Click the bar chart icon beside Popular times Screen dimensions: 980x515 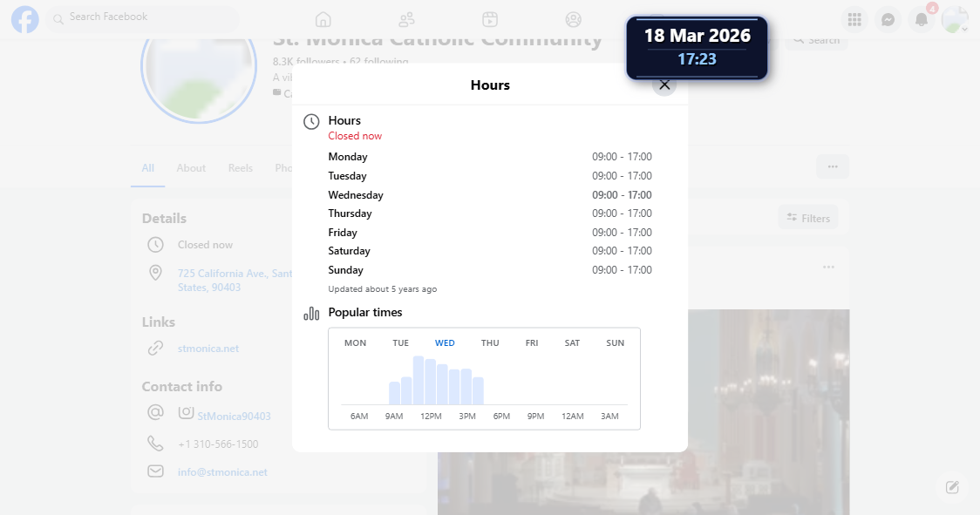(x=311, y=313)
